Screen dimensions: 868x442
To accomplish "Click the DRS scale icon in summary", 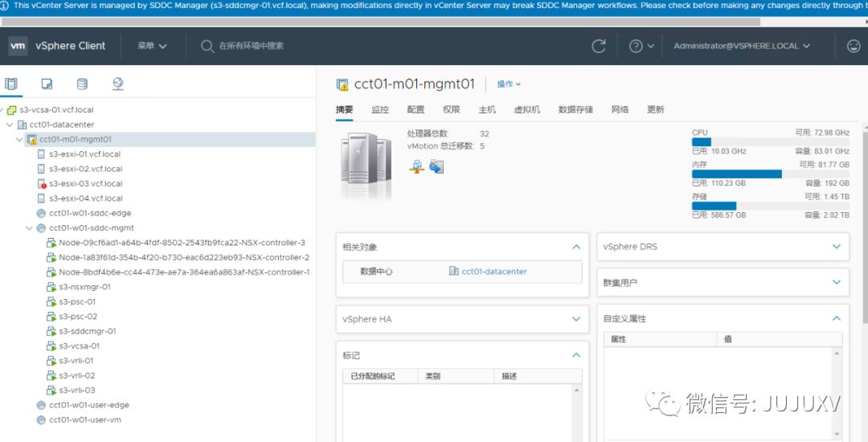I will (417, 166).
